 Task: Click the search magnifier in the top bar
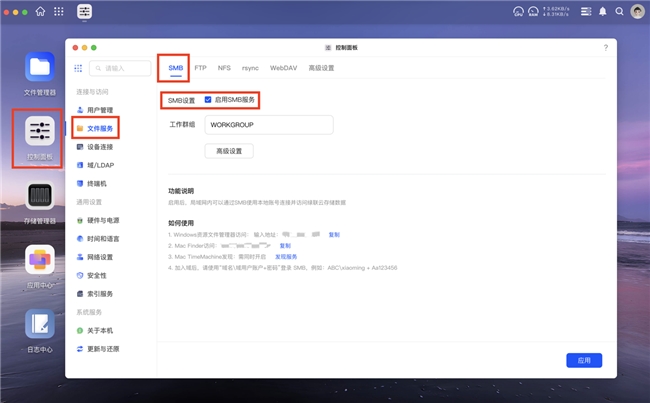tap(619, 12)
